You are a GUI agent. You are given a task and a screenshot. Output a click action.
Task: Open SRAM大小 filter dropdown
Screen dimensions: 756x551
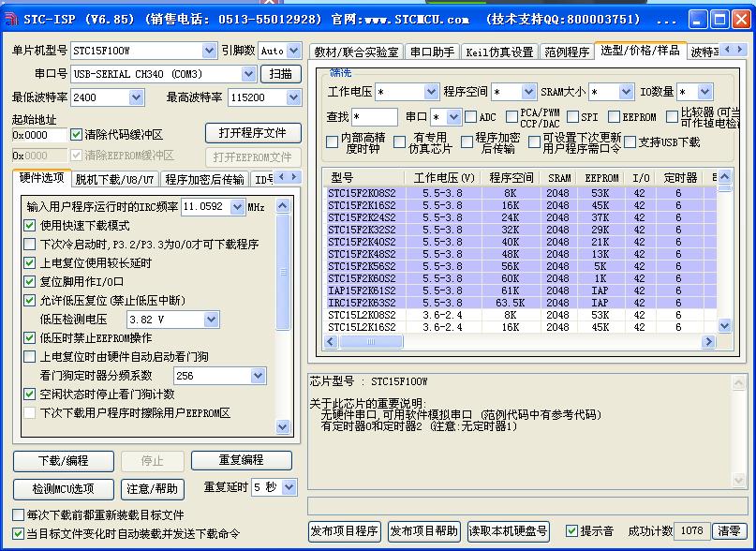[626, 92]
